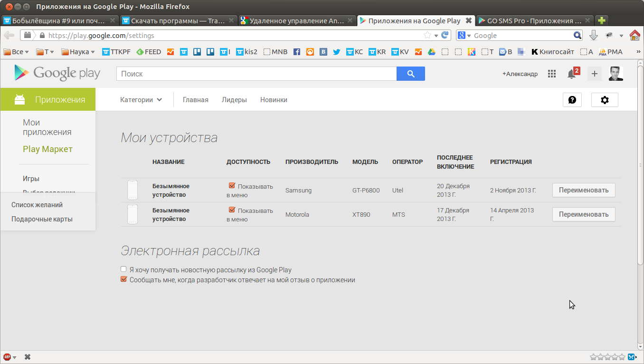Switch to Скачать программы tab
The width and height of the screenshot is (644, 364).
tap(179, 20)
